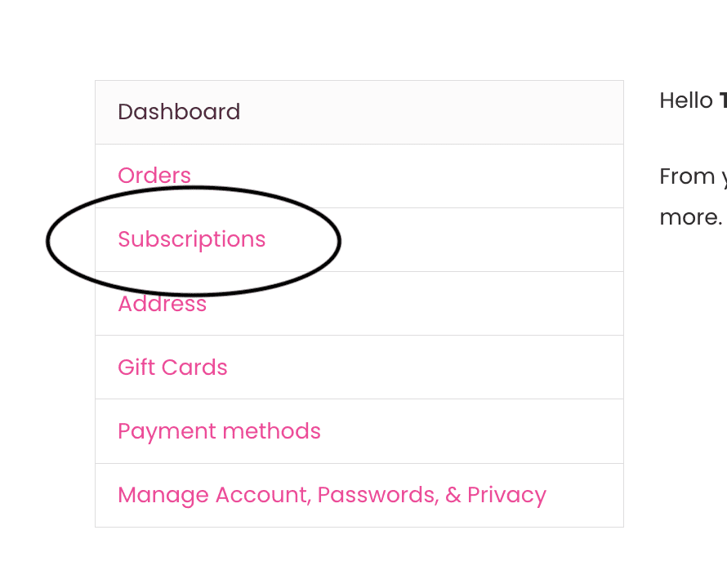This screenshot has width=727, height=588.
Task: View your Orders history
Action: click(x=154, y=176)
